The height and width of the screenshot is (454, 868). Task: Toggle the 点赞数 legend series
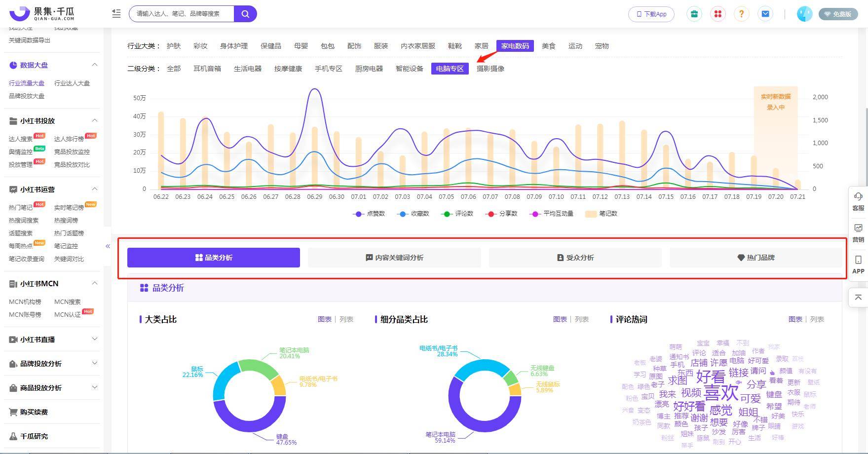click(369, 214)
